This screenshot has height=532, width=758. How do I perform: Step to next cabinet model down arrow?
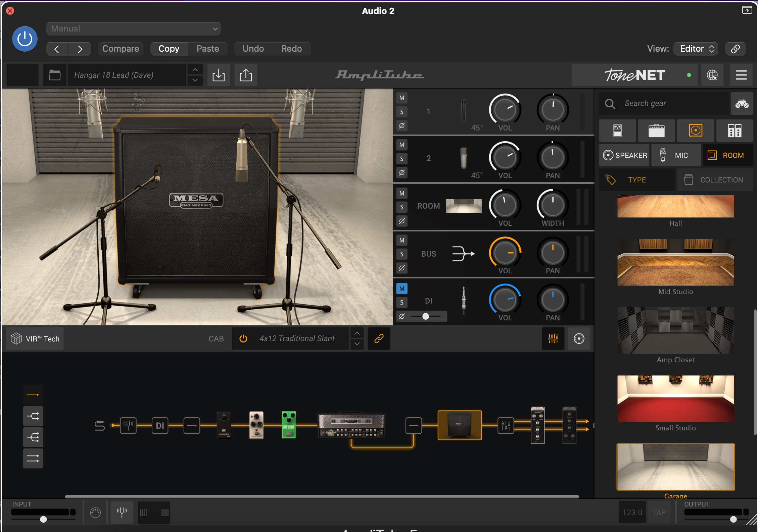click(357, 344)
